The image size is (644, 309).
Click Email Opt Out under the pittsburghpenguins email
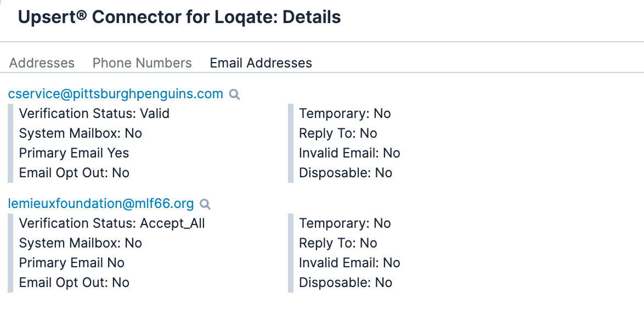(x=74, y=173)
